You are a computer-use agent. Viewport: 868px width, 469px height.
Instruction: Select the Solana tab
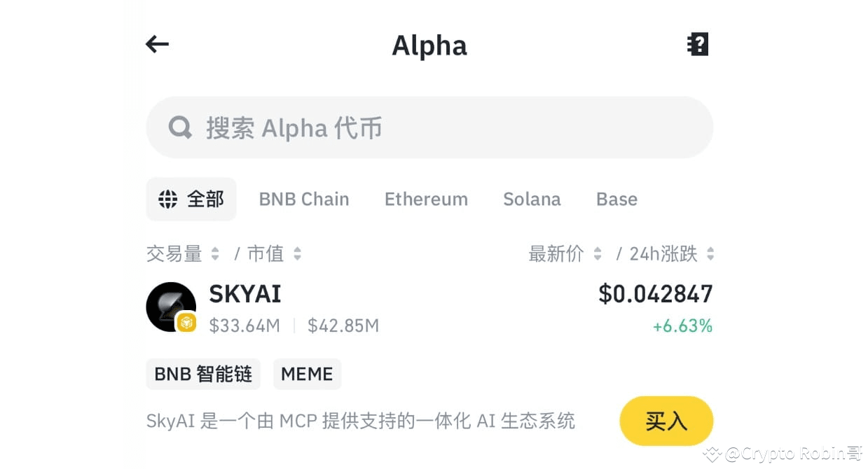coord(532,199)
